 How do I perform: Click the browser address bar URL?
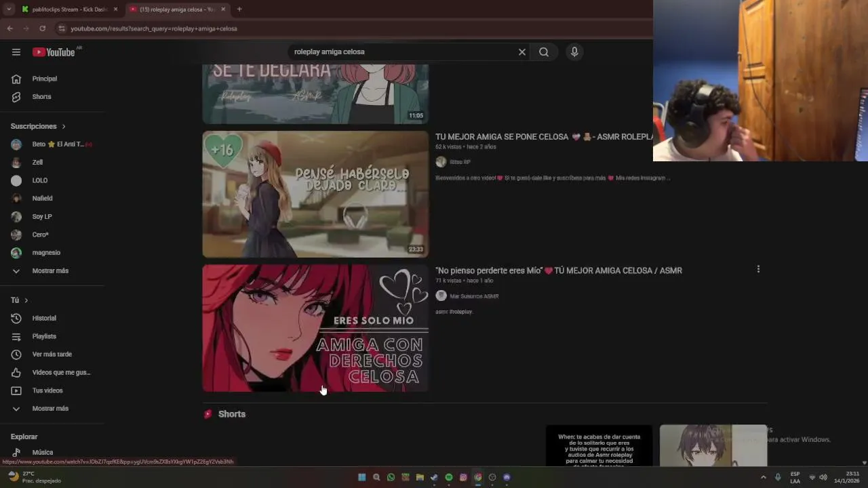point(154,28)
